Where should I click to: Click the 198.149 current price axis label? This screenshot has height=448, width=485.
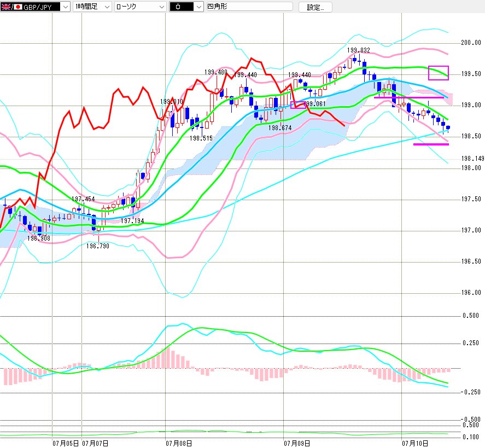pyautogui.click(x=472, y=159)
